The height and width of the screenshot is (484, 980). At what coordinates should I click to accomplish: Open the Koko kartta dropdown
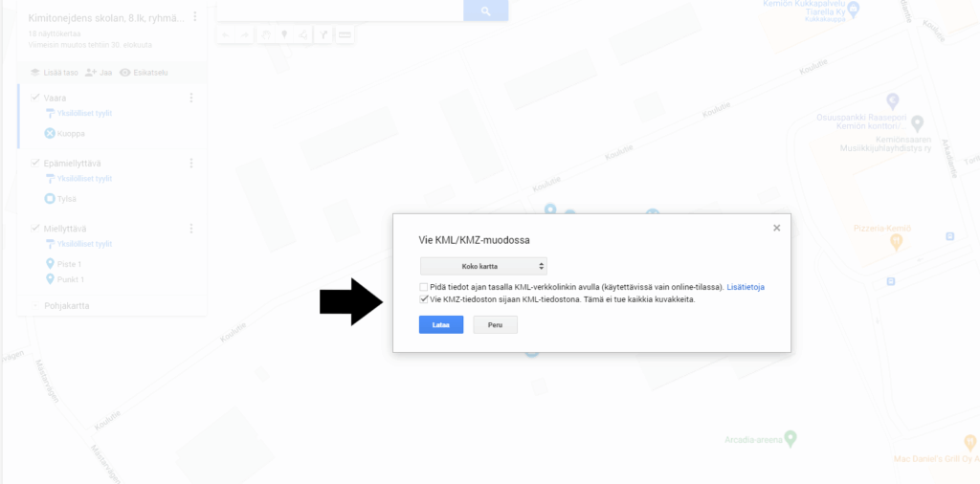pos(483,266)
